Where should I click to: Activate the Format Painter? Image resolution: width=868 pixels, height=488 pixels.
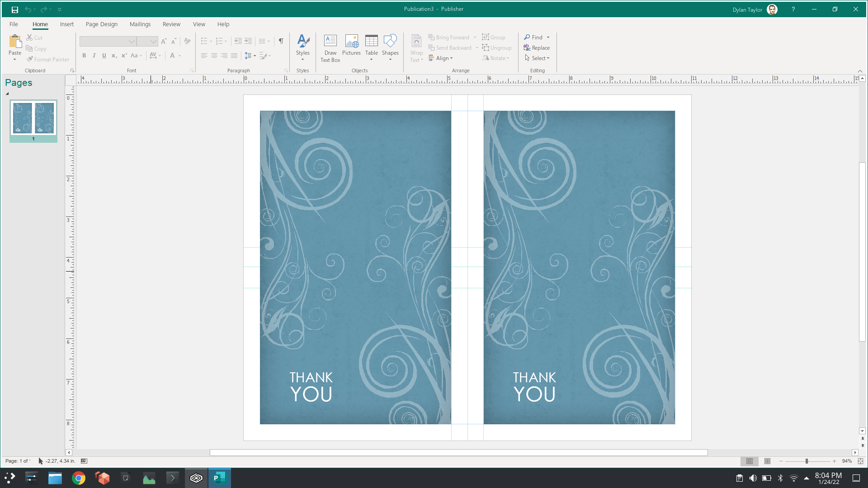point(48,59)
